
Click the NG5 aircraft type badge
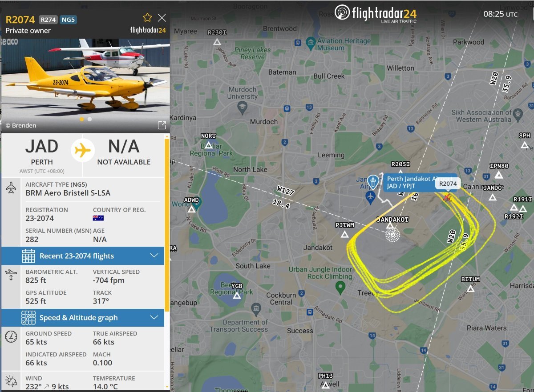[68, 20]
